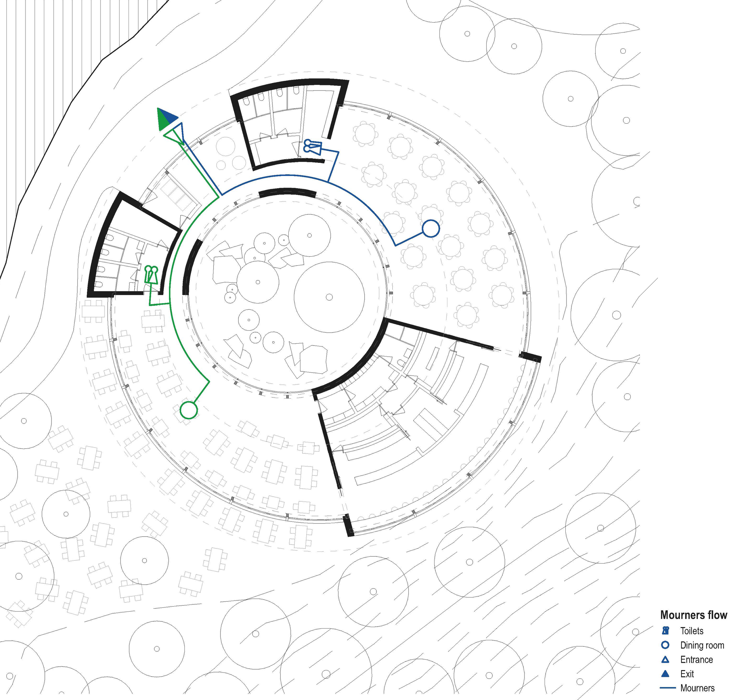Image resolution: width=732 pixels, height=700 pixels.
Task: Click the 'Entrance' legend label
Action: pos(696,660)
